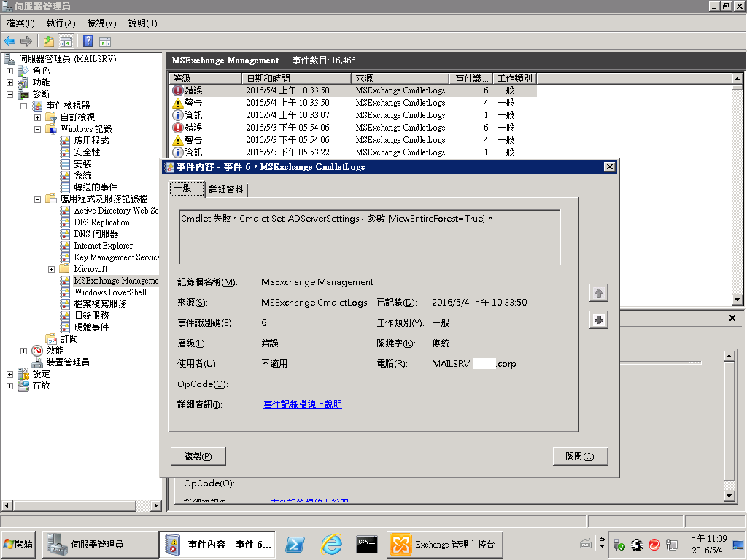Image resolution: width=747 pixels, height=560 pixels.
Task: Open the 檔案(F) menu
Action: click(x=21, y=23)
